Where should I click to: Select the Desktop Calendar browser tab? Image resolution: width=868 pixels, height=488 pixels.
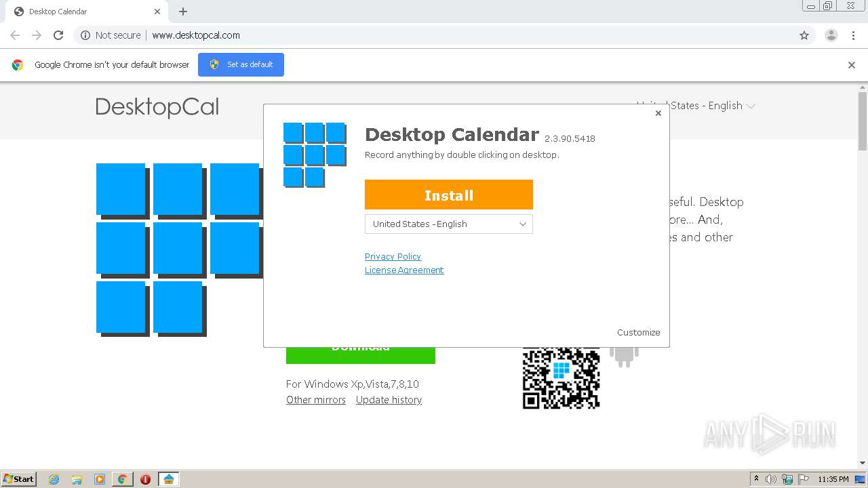pos(88,12)
